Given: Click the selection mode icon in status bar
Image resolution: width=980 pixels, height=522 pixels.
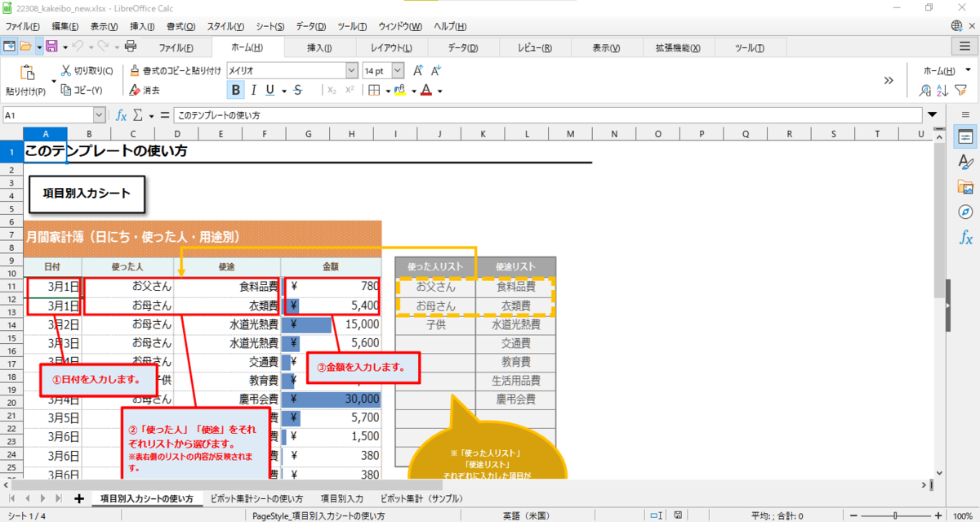Looking at the screenshot, I should pyautogui.click(x=655, y=515).
